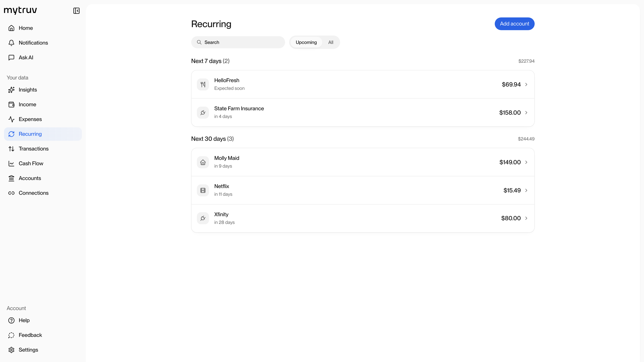Click the Home house icon

(x=11, y=28)
